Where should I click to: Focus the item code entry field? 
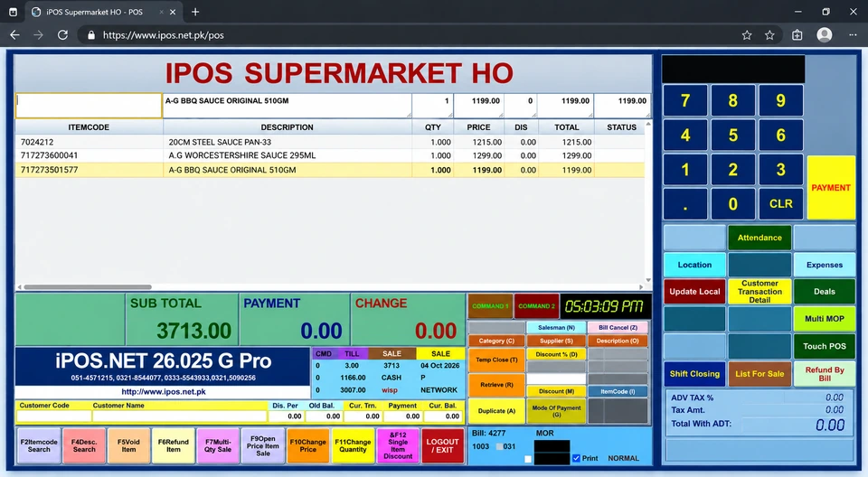coord(89,105)
